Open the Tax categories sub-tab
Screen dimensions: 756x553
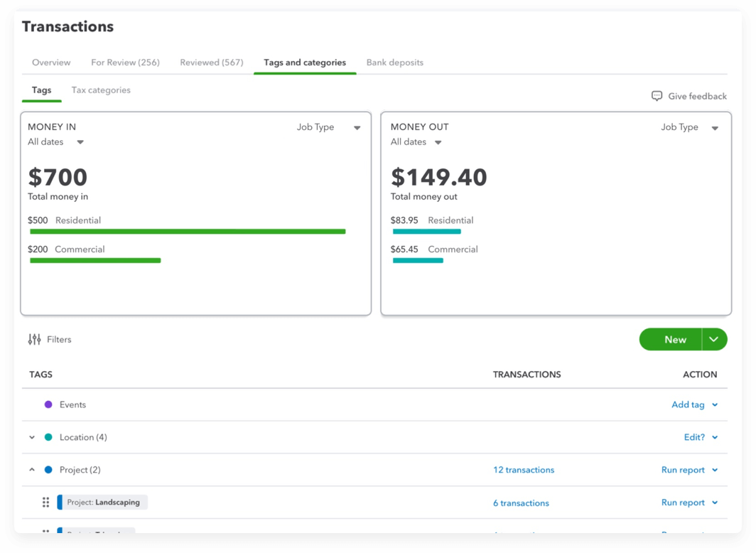(x=101, y=90)
